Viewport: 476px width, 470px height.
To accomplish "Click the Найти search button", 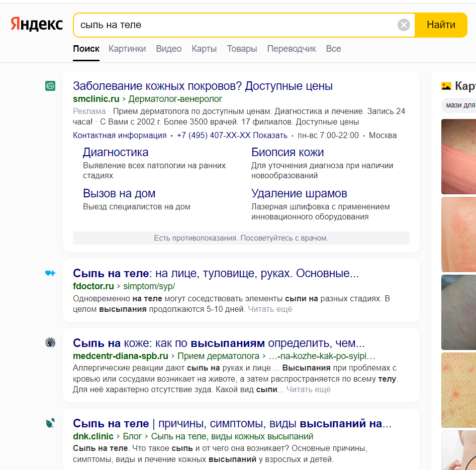I will [441, 25].
